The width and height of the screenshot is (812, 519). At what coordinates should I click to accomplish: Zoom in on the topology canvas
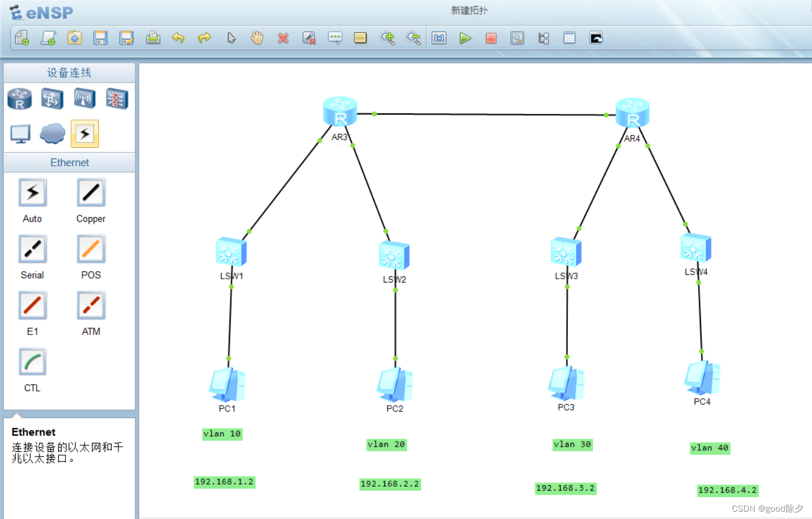coord(387,38)
